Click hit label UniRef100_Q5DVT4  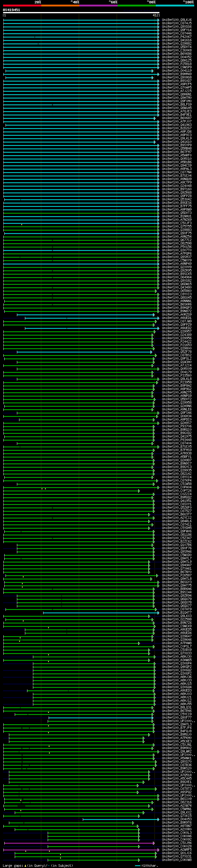177,47
